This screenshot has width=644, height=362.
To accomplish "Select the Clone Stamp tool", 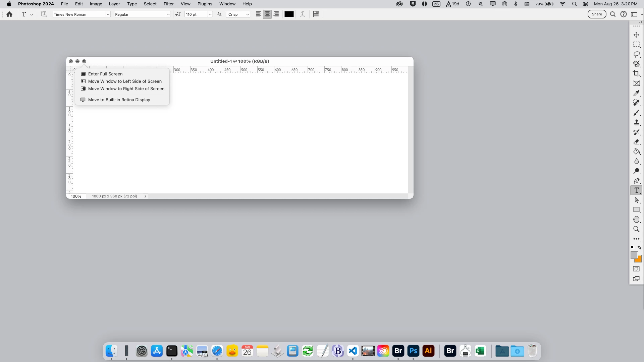I will pyautogui.click(x=636, y=122).
